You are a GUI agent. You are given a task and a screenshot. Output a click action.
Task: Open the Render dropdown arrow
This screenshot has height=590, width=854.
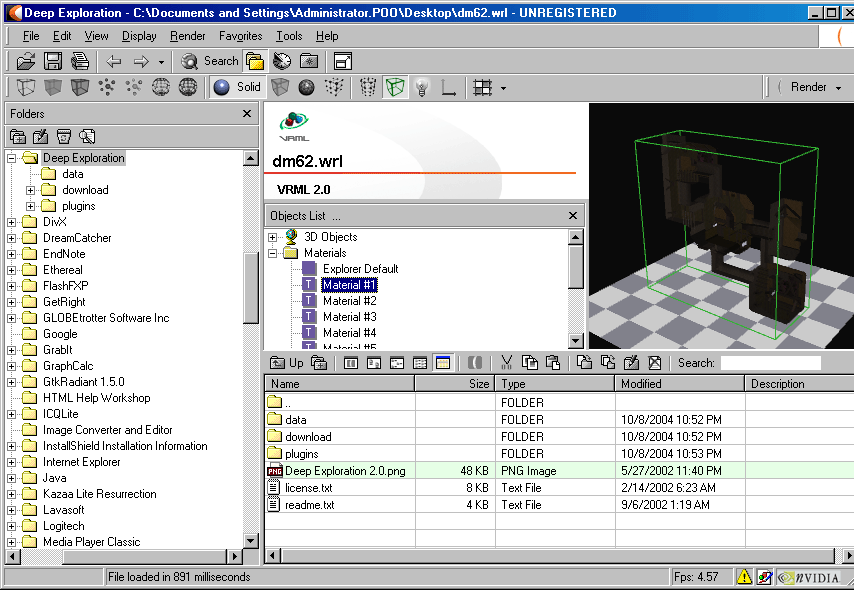(x=838, y=88)
